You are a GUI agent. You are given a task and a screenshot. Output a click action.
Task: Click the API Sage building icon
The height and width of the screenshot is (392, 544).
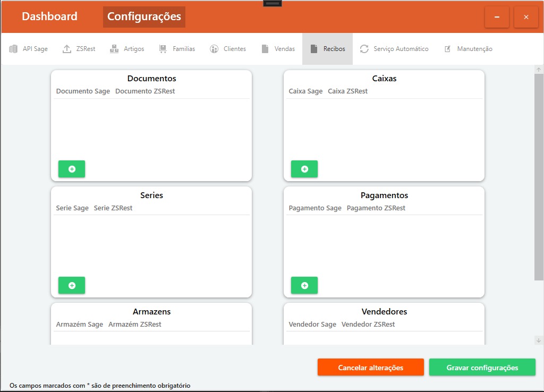tap(13, 49)
